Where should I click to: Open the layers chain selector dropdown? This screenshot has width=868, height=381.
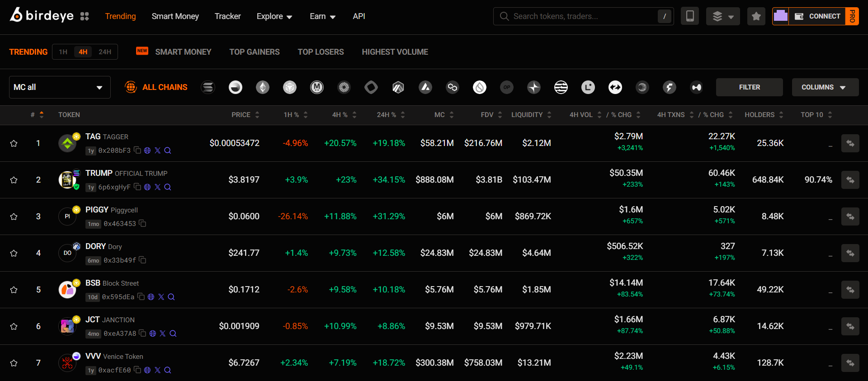point(723,16)
